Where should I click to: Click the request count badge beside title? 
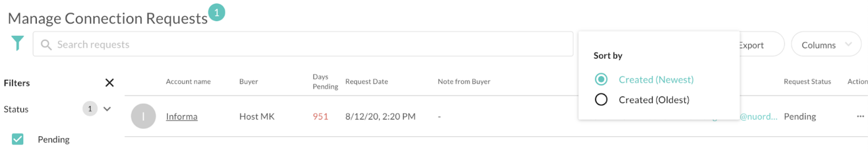coord(217,12)
